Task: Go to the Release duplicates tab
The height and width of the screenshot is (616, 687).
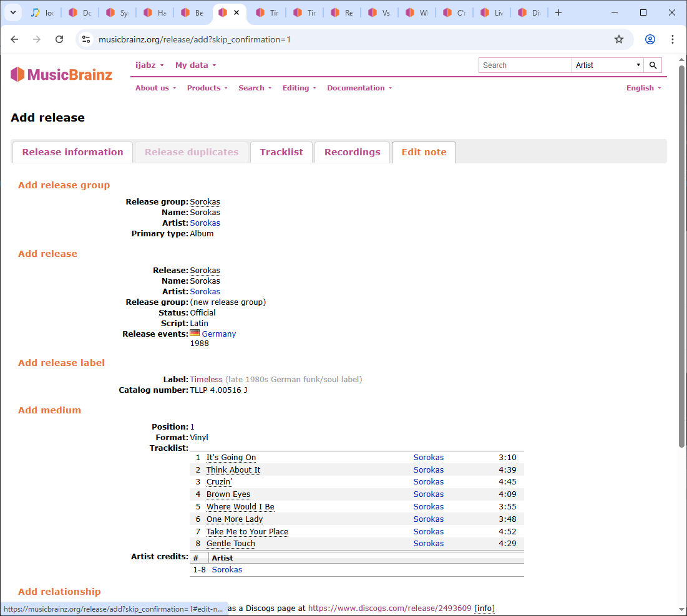Action: point(192,152)
